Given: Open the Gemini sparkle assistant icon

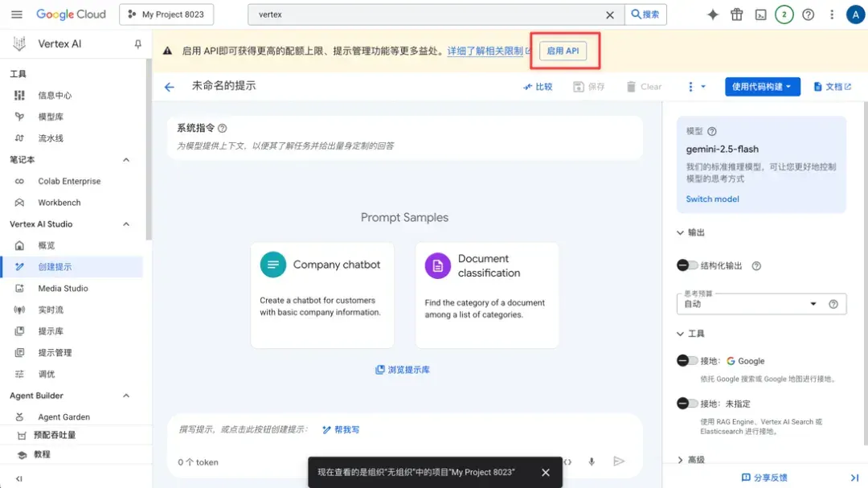Looking at the screenshot, I should coord(712,14).
